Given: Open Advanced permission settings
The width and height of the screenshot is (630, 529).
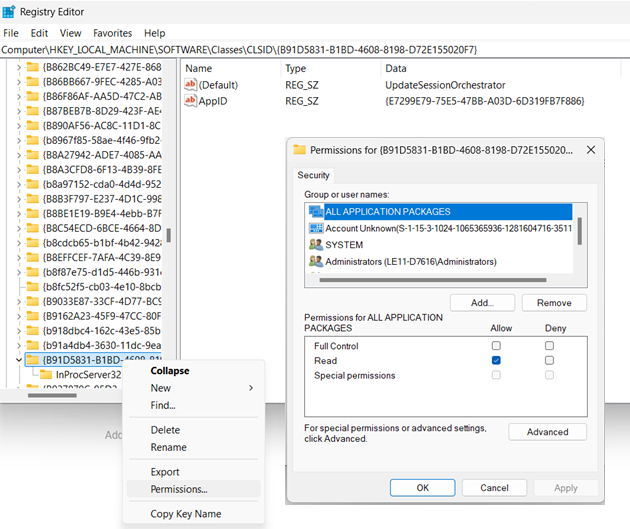Looking at the screenshot, I should pyautogui.click(x=547, y=432).
